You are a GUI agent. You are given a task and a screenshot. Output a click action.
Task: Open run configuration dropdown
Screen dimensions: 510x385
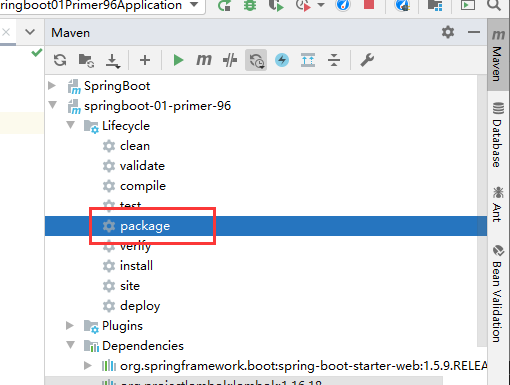(194, 5)
